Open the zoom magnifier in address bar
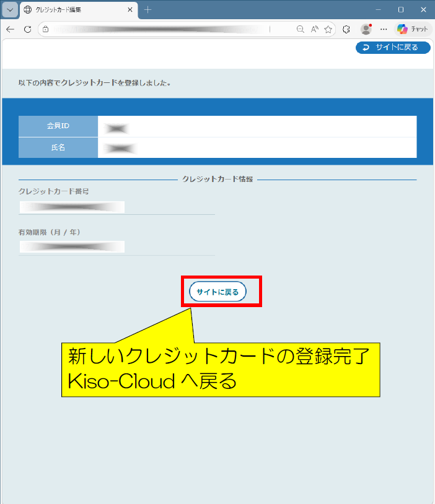The height and width of the screenshot is (504, 435). tap(301, 29)
